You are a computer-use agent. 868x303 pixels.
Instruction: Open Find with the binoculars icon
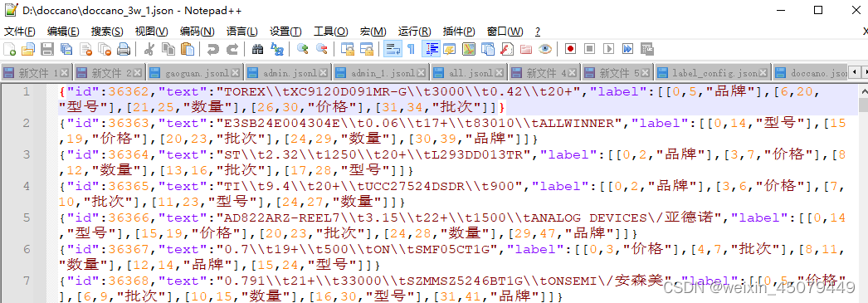(257, 49)
